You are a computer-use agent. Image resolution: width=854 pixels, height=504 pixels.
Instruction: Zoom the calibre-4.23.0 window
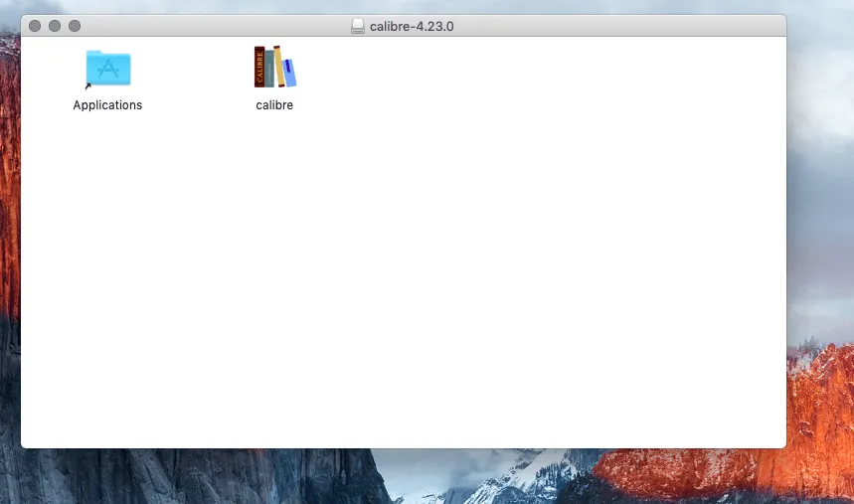tap(75, 26)
